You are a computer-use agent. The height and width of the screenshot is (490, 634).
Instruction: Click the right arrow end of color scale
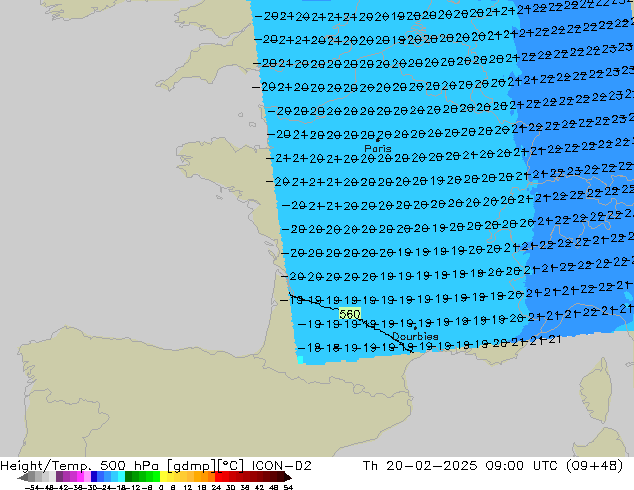coord(287,477)
